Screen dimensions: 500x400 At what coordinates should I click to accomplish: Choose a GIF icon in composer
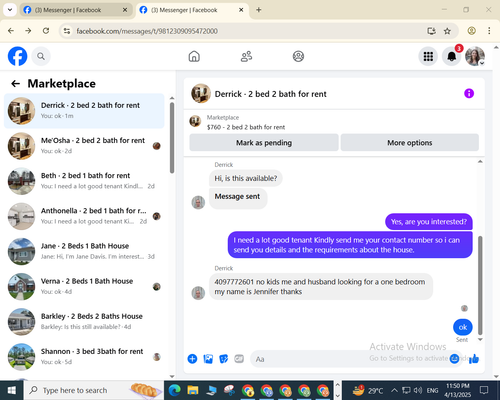[239, 359]
